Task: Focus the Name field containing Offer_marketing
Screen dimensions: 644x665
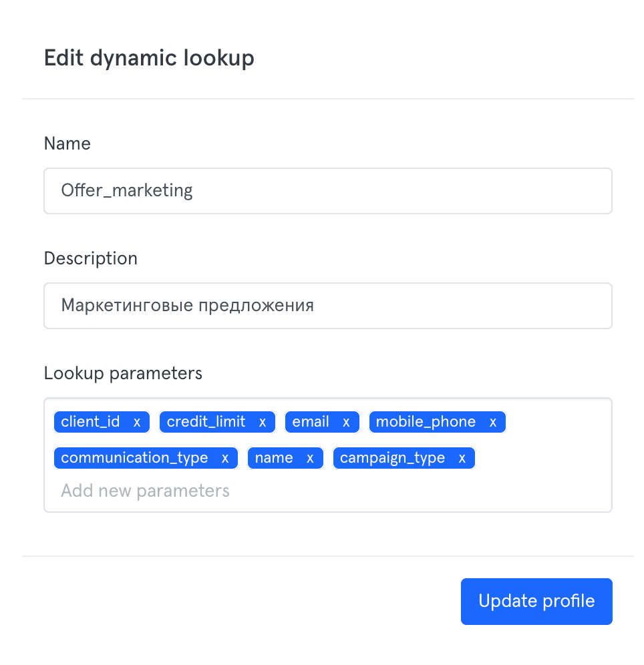Action: pos(327,191)
